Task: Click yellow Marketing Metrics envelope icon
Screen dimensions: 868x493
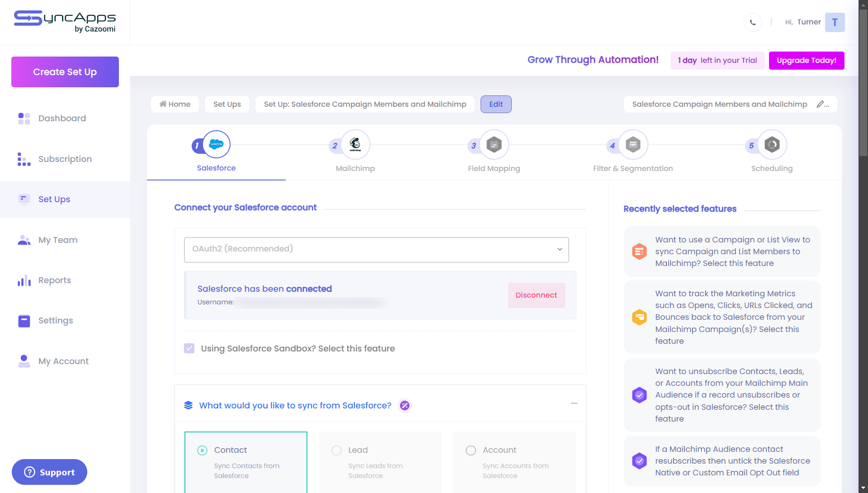Action: click(x=639, y=317)
